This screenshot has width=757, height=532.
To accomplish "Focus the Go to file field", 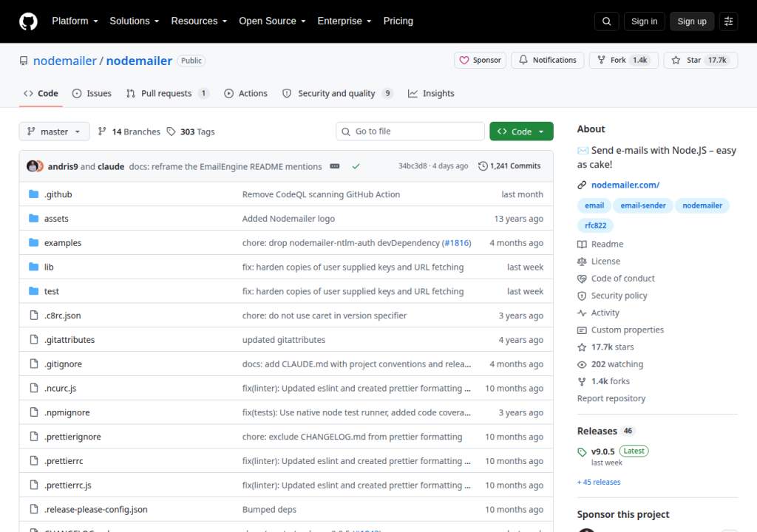I will pos(410,132).
